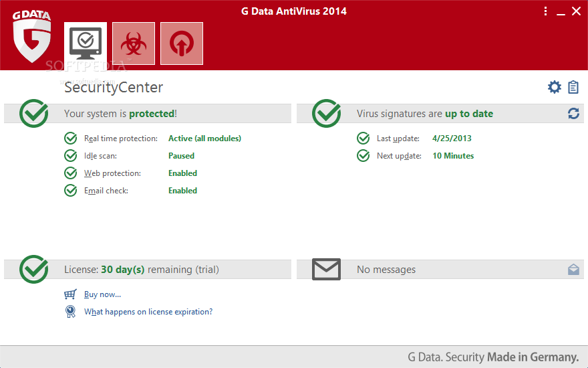Click G Data Security Made in Germany footer
Screen dimensions: 588x368
pos(493,357)
